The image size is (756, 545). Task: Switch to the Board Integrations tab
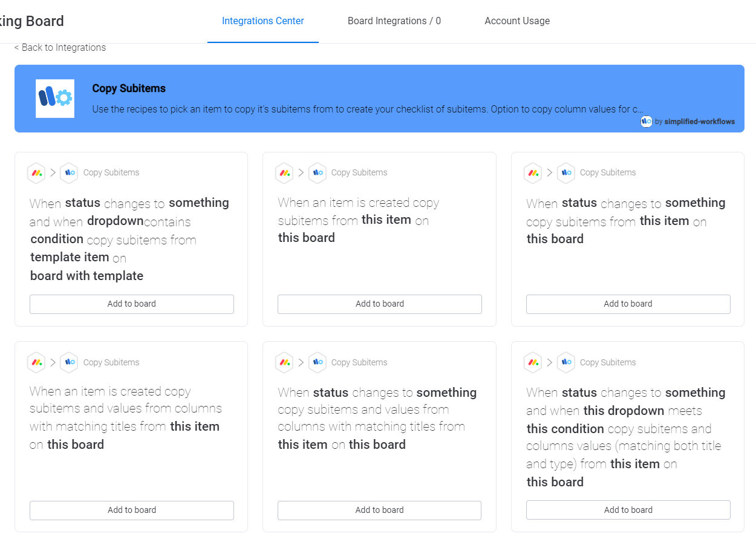click(394, 21)
